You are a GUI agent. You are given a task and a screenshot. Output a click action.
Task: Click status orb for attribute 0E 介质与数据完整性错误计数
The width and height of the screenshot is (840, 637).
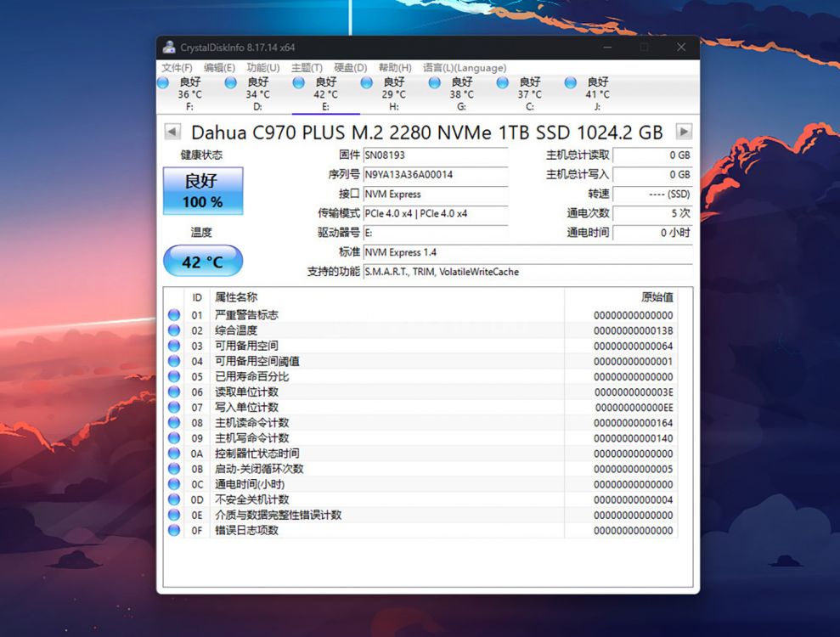pos(174,515)
